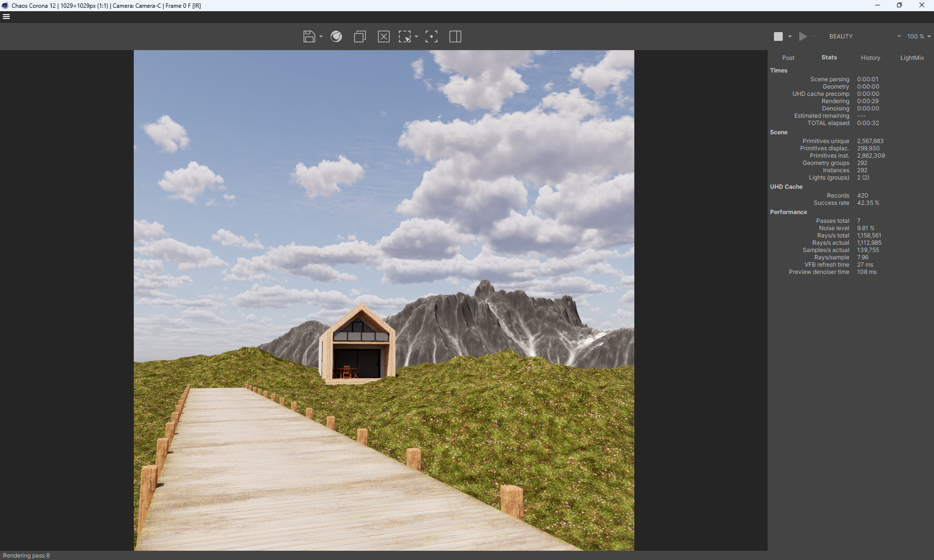Select the Stats tab
The image size is (934, 560).
tap(829, 57)
